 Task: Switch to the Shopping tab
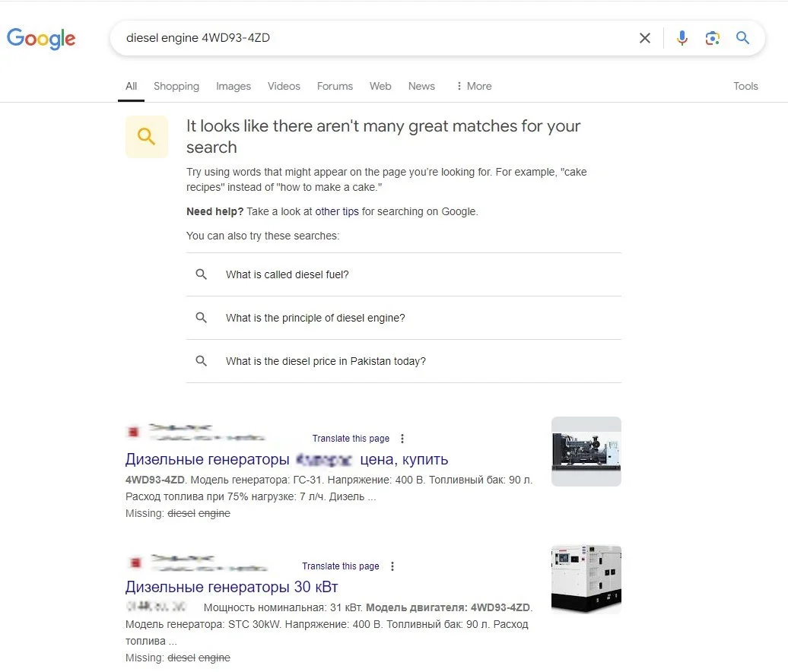[176, 86]
